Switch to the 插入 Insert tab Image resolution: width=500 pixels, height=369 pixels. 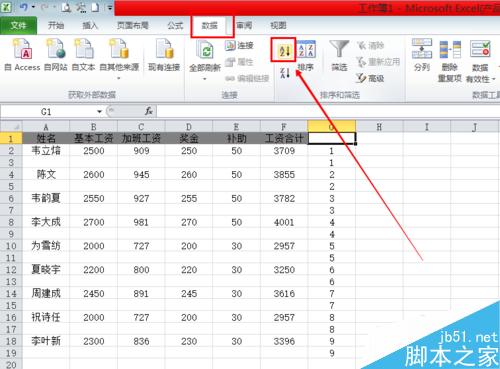[90, 25]
